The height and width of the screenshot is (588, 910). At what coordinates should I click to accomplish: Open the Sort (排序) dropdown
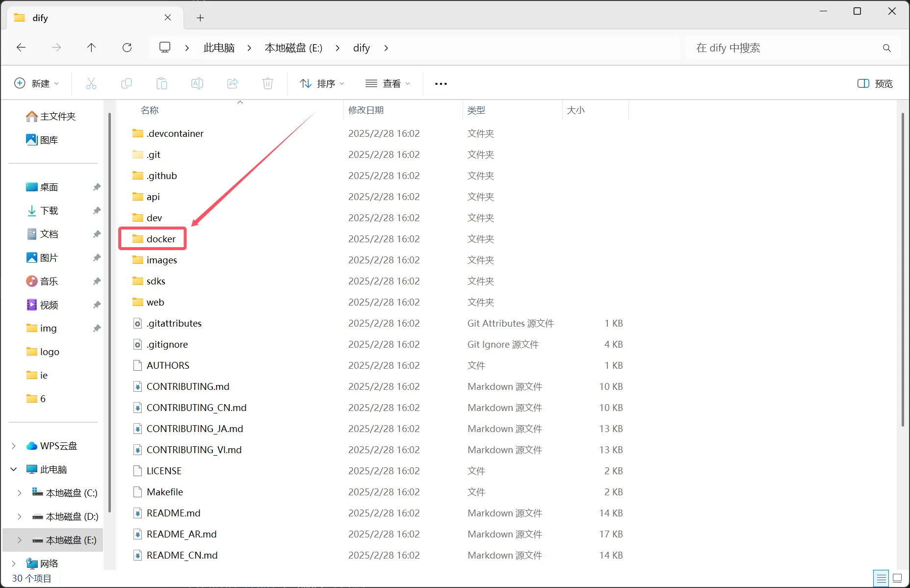(322, 83)
